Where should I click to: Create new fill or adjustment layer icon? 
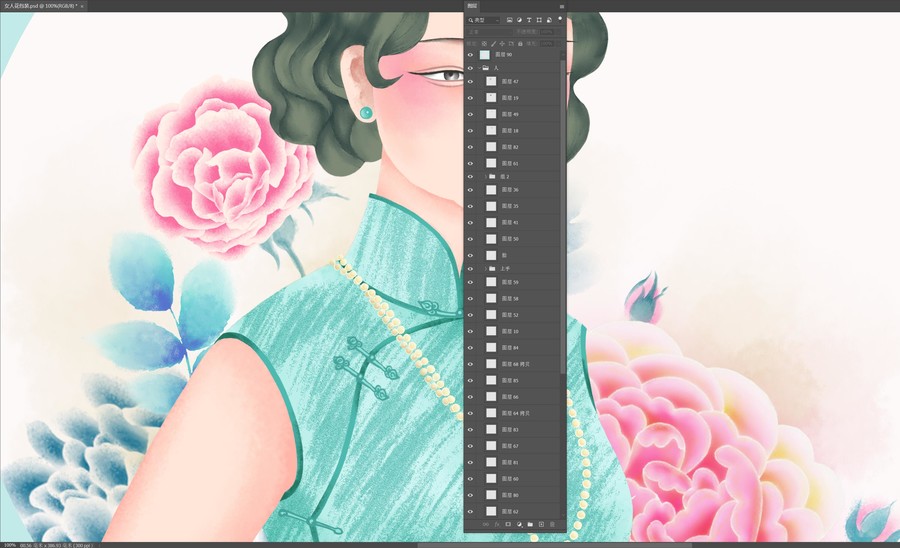(519, 524)
